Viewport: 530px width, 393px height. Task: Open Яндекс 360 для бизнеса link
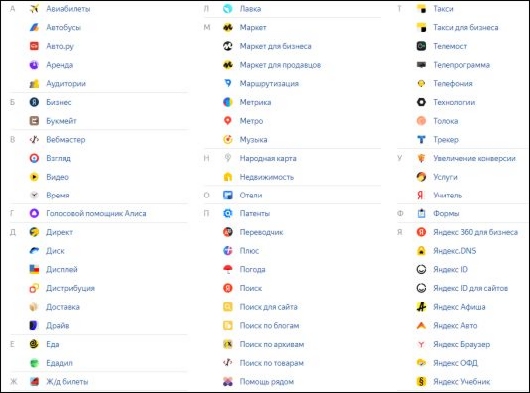[x=475, y=232]
